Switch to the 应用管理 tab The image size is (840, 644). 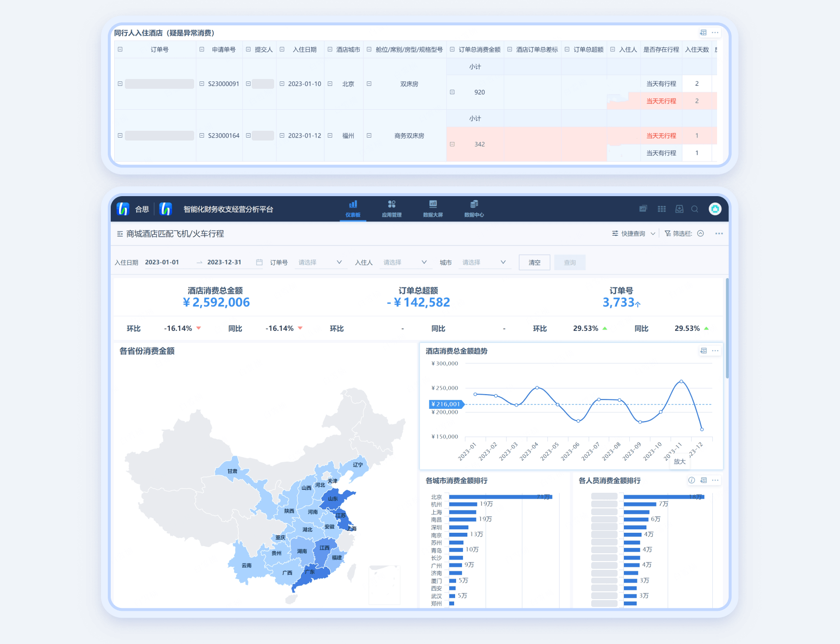(x=392, y=208)
